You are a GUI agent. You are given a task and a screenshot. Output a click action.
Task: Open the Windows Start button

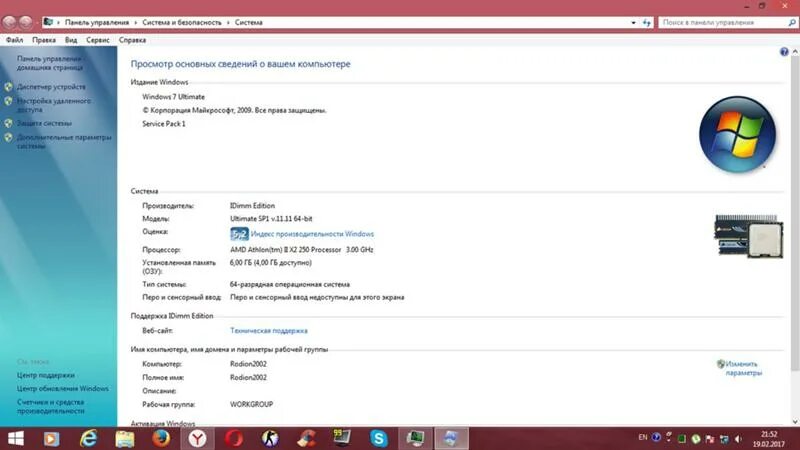[x=16, y=438]
